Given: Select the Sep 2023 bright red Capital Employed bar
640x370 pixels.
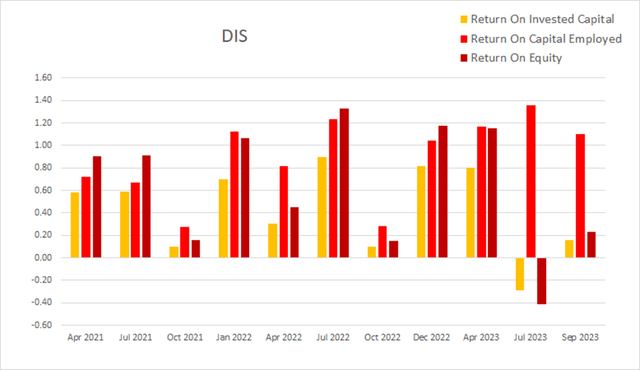Looking at the screenshot, I should tap(580, 196).
